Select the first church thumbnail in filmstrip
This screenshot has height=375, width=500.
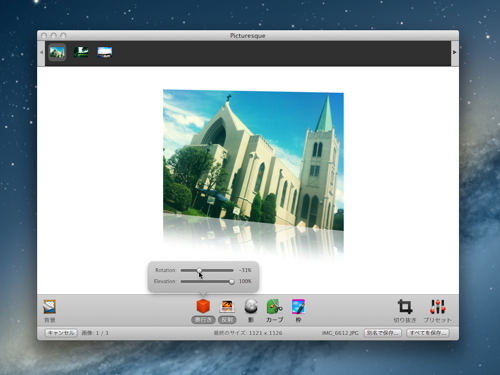click(x=57, y=52)
